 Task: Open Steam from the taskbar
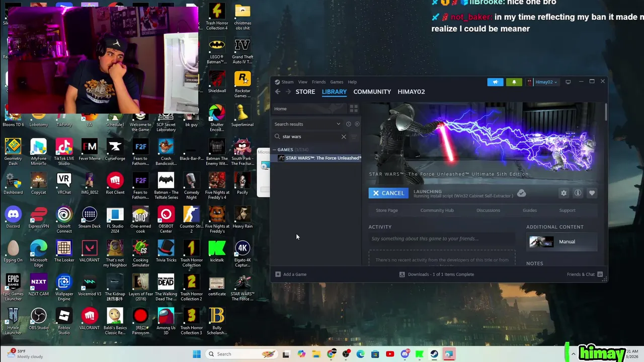tap(434, 354)
